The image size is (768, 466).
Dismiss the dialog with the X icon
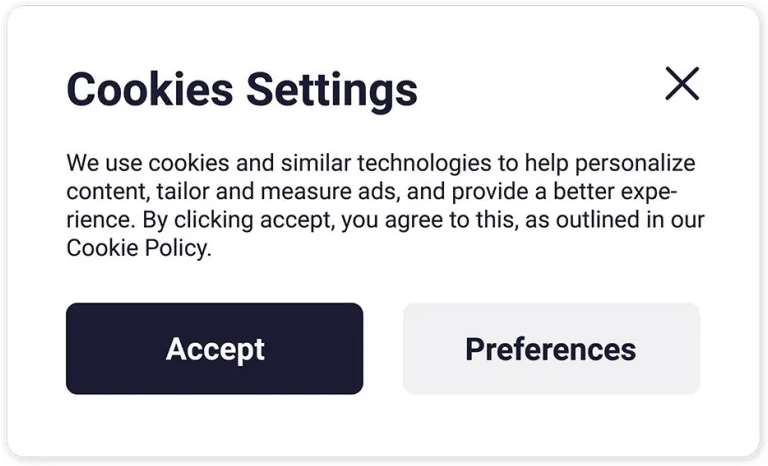(x=682, y=84)
